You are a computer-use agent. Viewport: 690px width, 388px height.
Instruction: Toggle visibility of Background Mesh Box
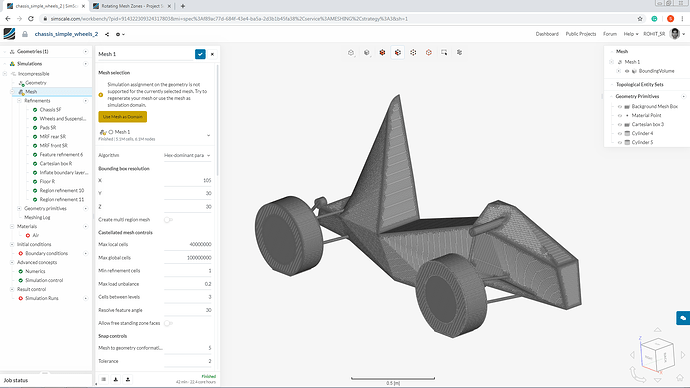click(620, 106)
